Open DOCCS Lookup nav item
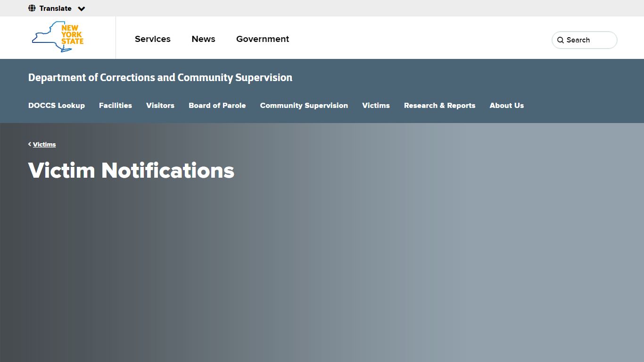Image resolution: width=644 pixels, height=362 pixels. coord(57,106)
